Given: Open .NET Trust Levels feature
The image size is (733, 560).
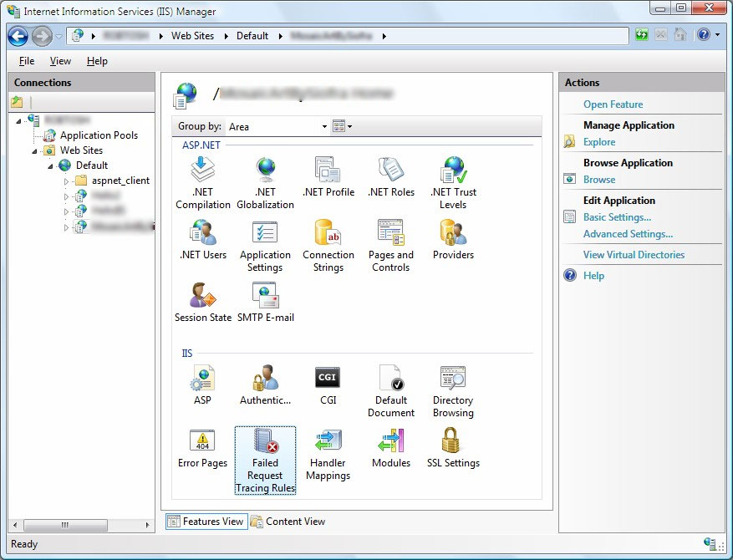Looking at the screenshot, I should [x=453, y=183].
